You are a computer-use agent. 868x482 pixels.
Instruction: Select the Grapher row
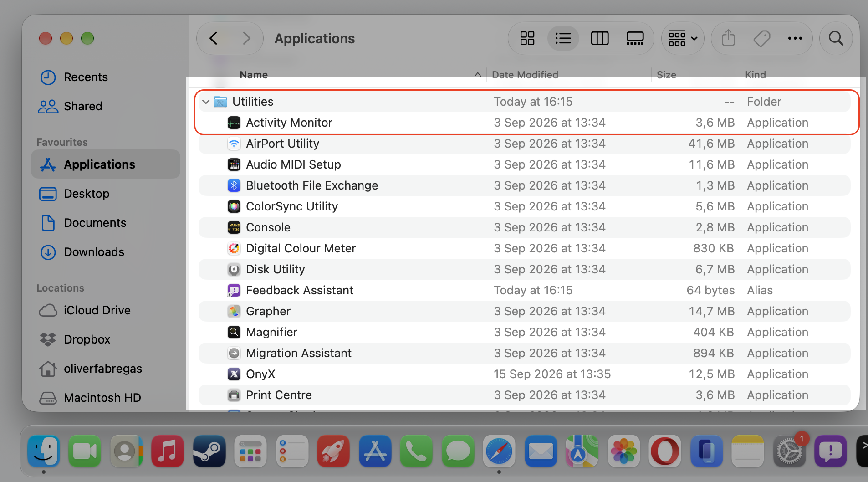point(525,311)
